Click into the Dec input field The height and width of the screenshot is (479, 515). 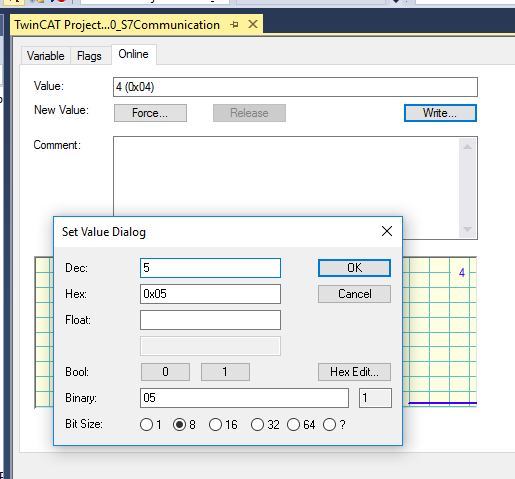click(210, 268)
